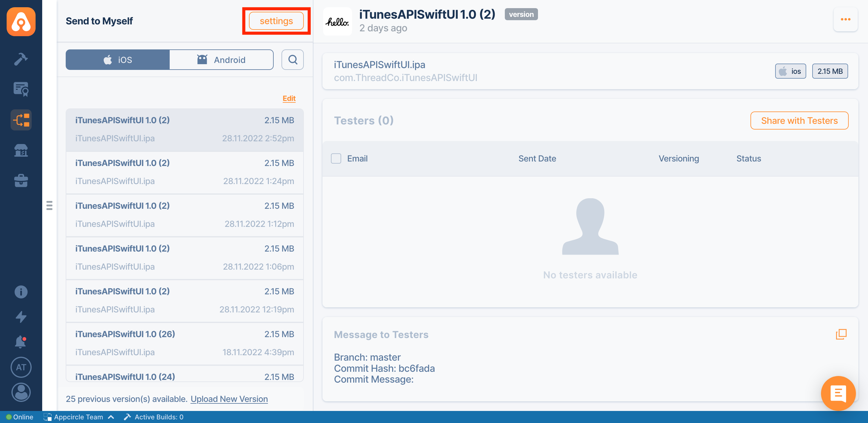This screenshot has width=868, height=423.
Task: Click the Email column header
Action: [357, 158]
